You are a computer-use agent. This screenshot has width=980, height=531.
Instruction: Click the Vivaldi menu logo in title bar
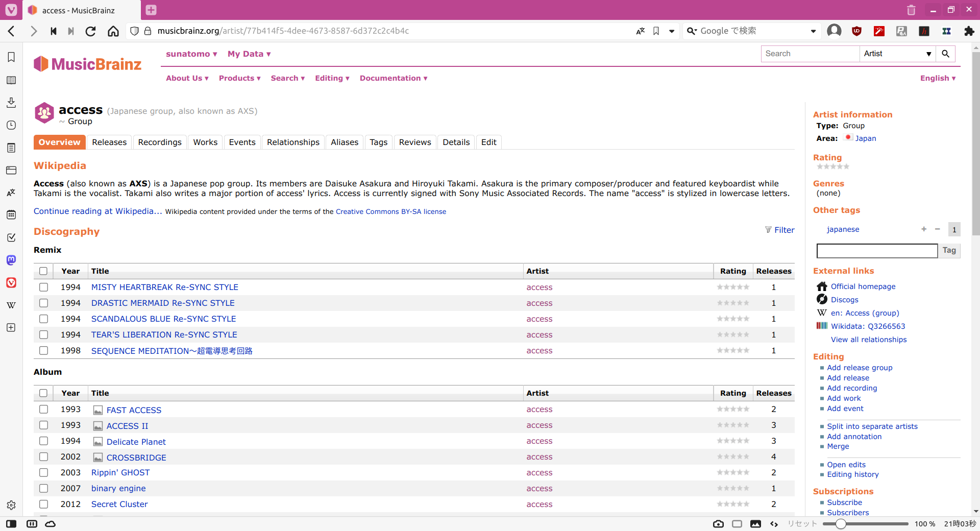11,10
